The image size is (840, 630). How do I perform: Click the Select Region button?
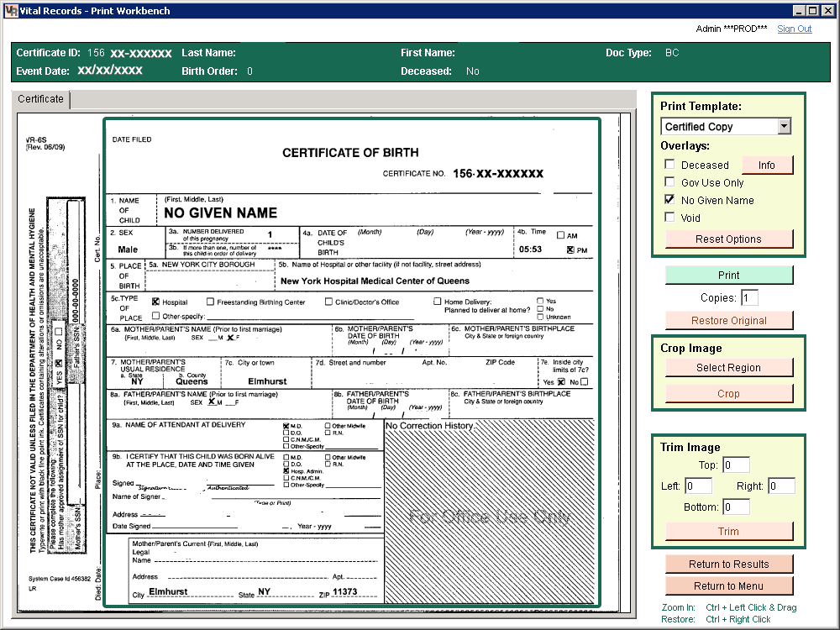[x=728, y=368]
